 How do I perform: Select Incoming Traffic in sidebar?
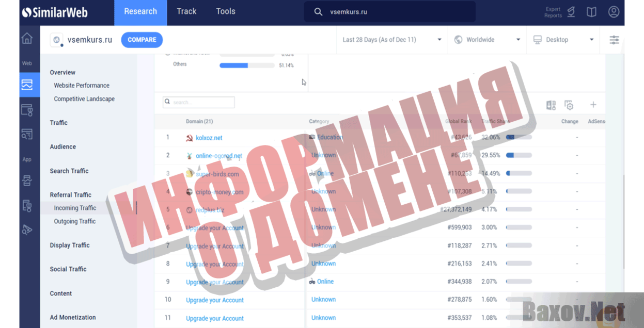point(75,208)
